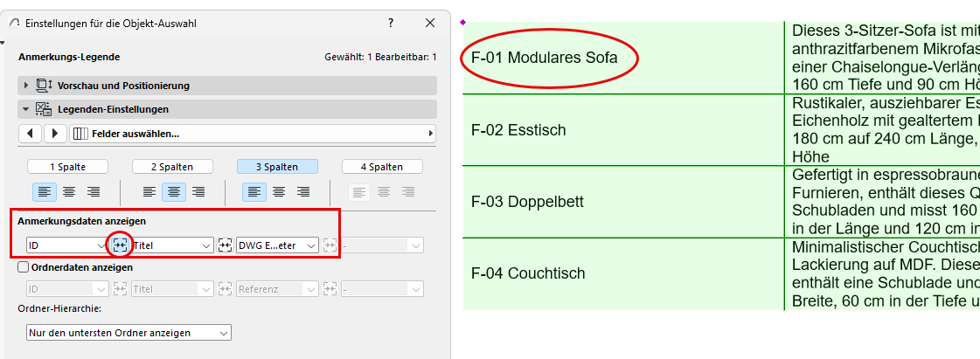Select the 4 Spalten layout option
This screenshot has height=359, width=980.
[x=382, y=167]
